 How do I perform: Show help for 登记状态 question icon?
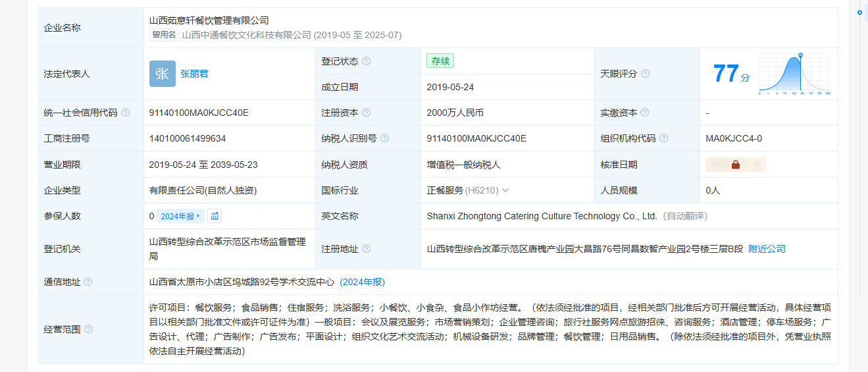point(367,61)
